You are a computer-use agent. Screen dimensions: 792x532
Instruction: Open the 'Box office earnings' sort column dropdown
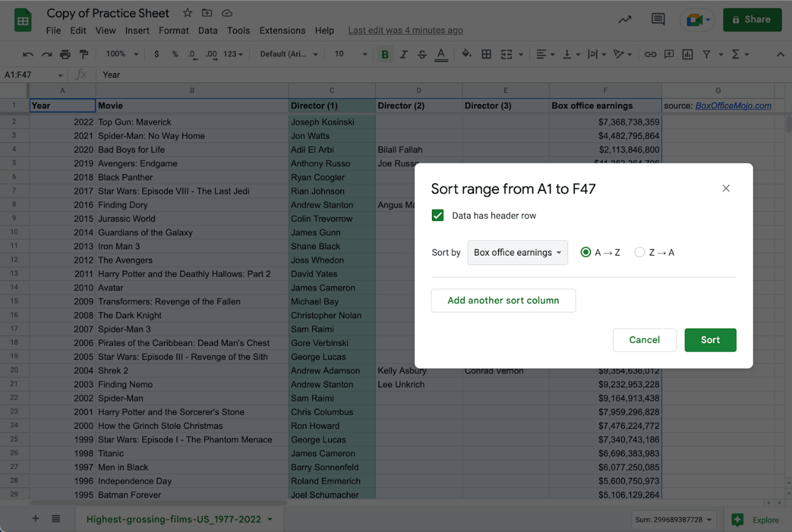pos(517,252)
